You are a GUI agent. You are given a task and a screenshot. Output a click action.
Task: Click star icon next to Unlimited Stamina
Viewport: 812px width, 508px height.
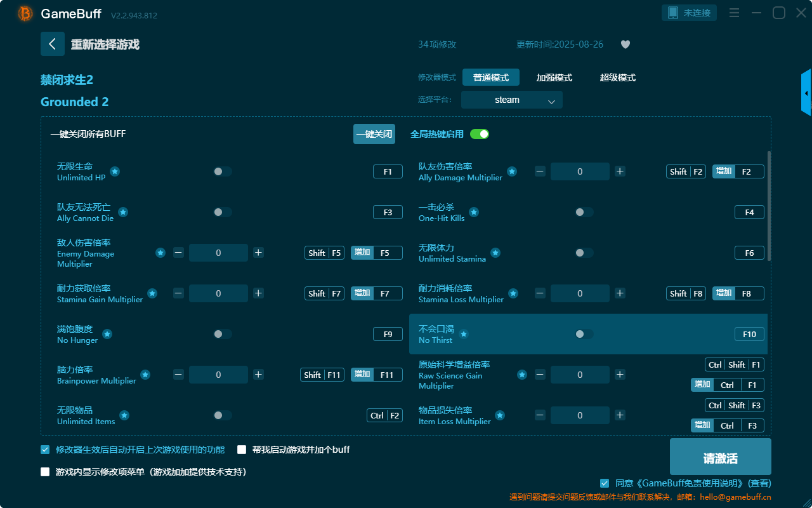coord(495,253)
